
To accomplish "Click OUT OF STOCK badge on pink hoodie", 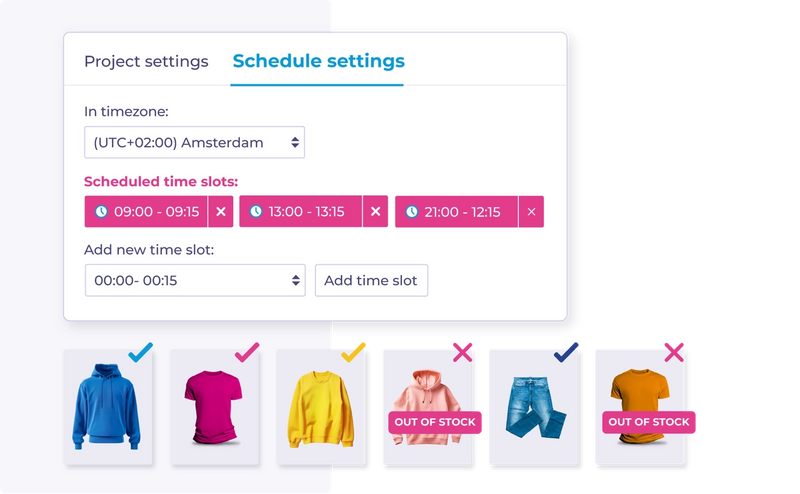I will (435, 422).
